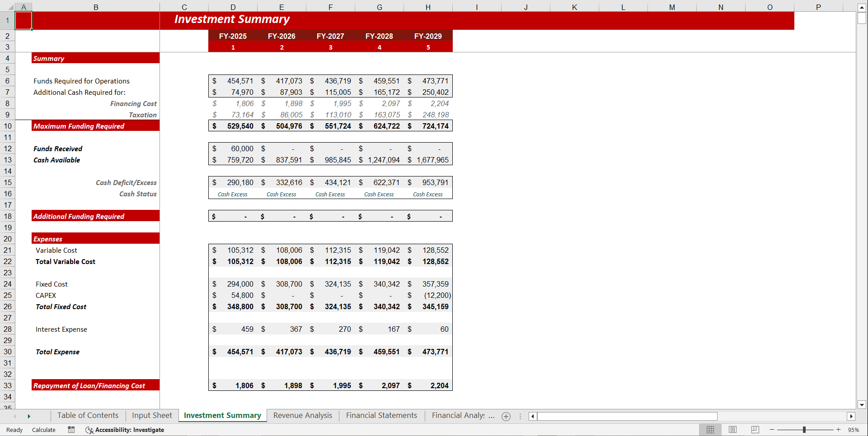Click the vertical scrollbar down arrow
The height and width of the screenshot is (436, 868).
pyautogui.click(x=862, y=405)
